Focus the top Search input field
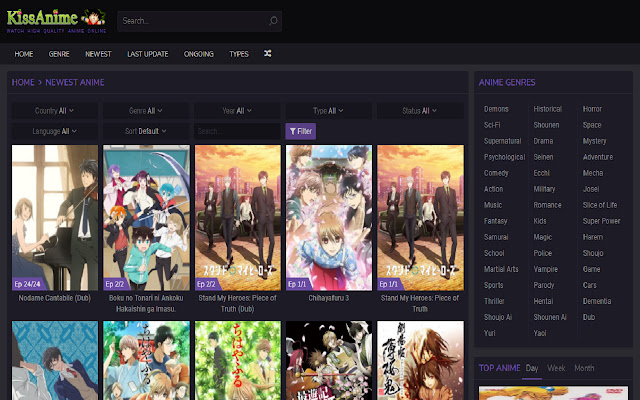640x400 pixels. coord(199,21)
